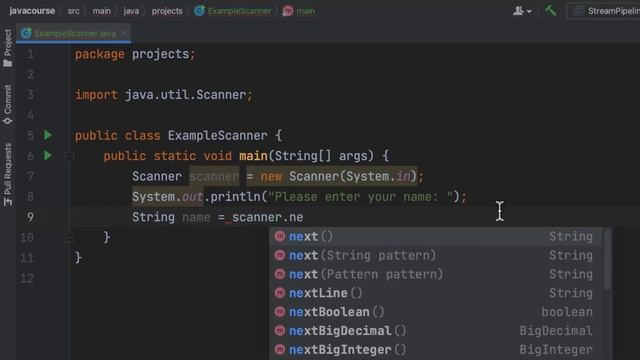Click src in the breadcrumb bar

[x=73, y=11]
